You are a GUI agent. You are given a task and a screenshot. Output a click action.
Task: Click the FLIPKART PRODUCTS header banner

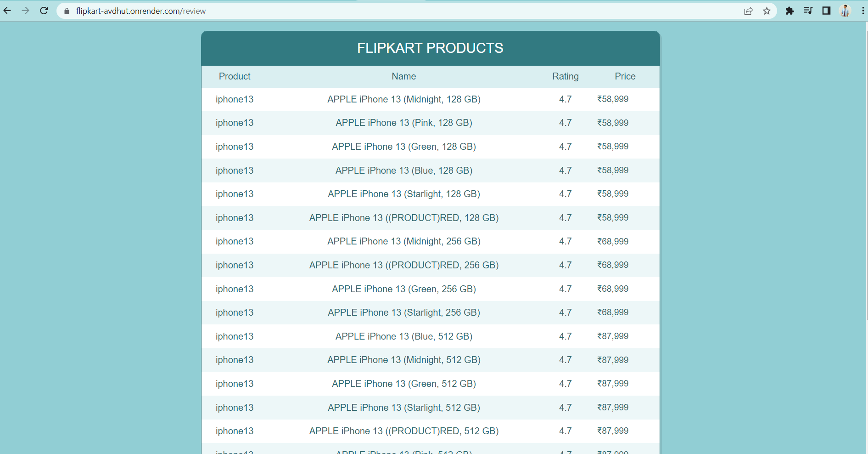(430, 48)
